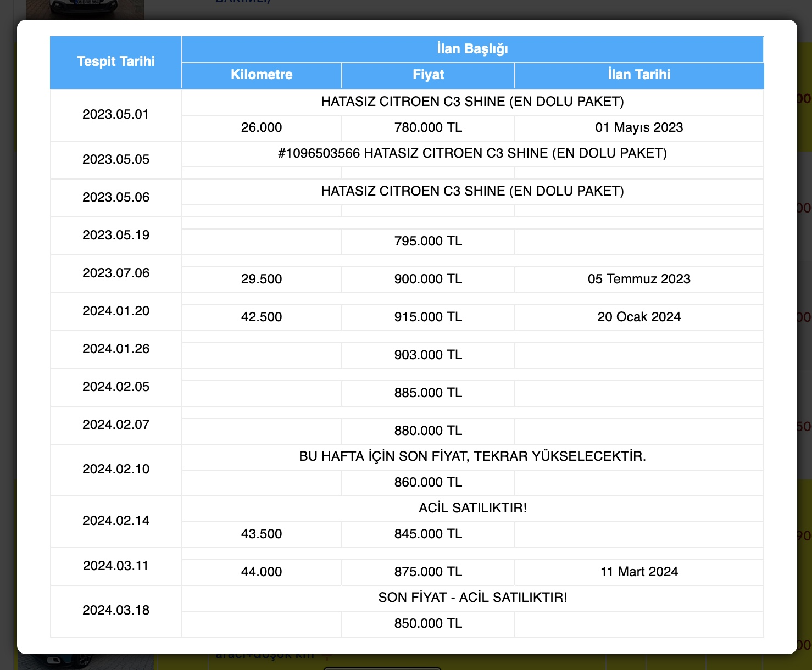
Task: Select the price 903.000 TL
Action: click(428, 355)
